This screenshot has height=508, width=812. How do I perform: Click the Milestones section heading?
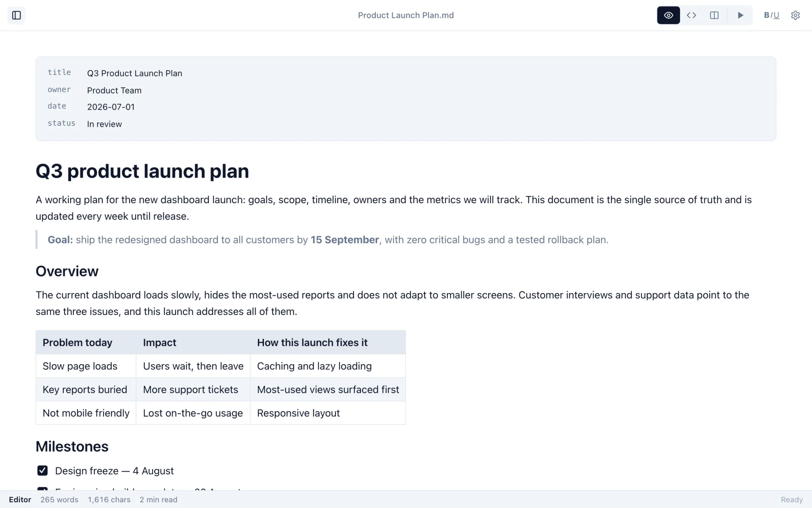72,446
